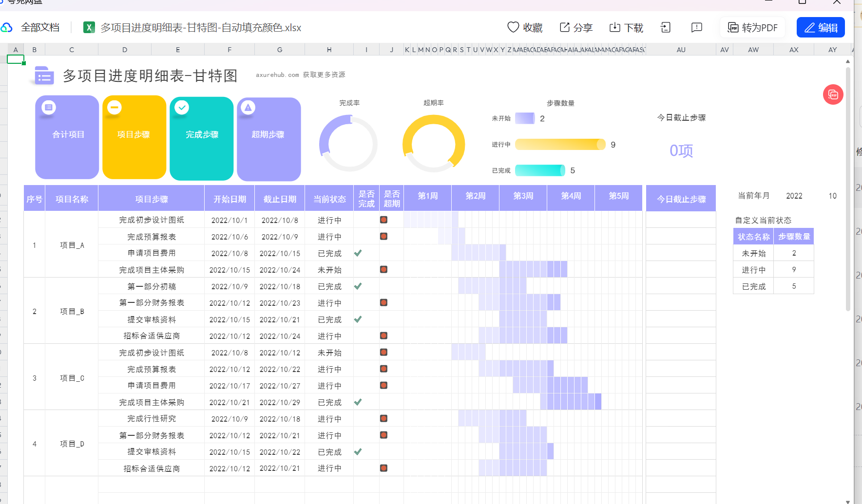Click completed checkmark for 完成项目主体采购 2022/10/29 row
The image size is (862, 504).
pyautogui.click(x=358, y=402)
